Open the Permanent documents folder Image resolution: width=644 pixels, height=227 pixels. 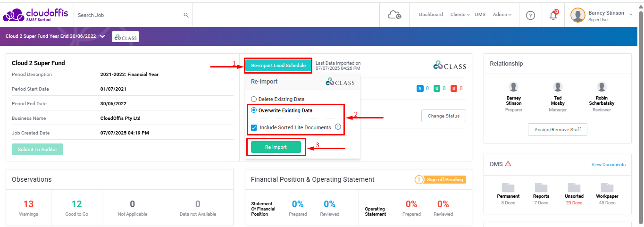(x=508, y=187)
